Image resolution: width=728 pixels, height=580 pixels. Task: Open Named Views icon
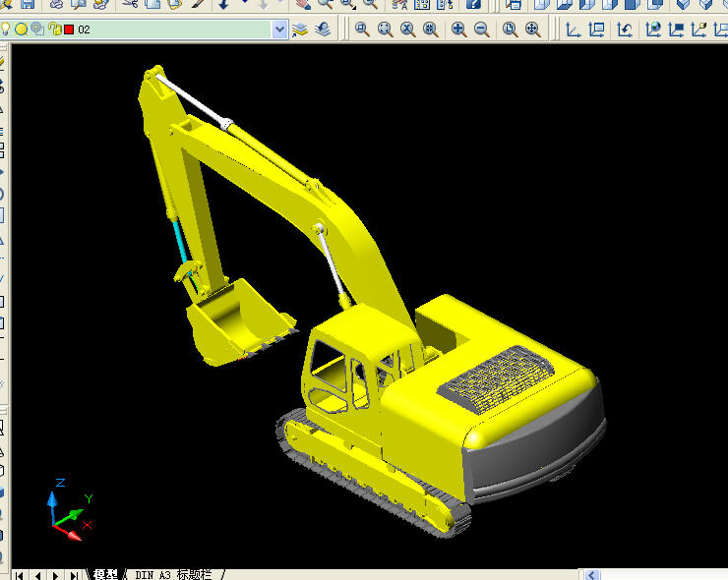[514, 4]
